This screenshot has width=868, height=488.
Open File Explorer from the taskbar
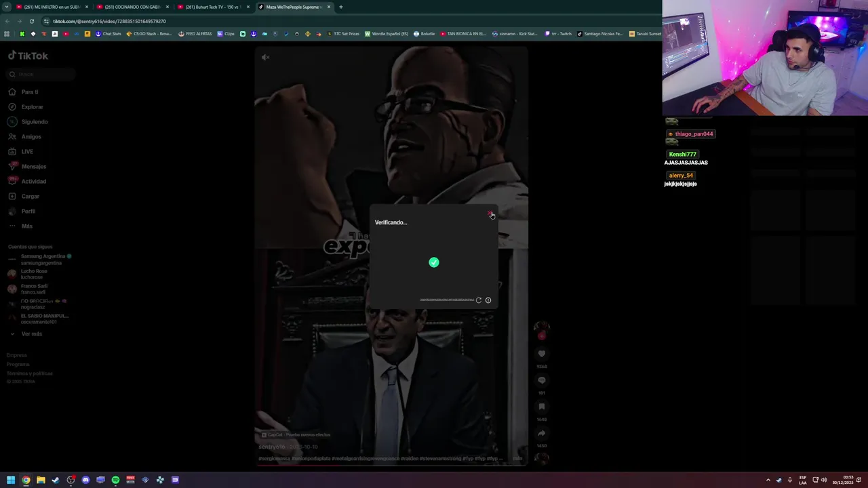[41, 480]
